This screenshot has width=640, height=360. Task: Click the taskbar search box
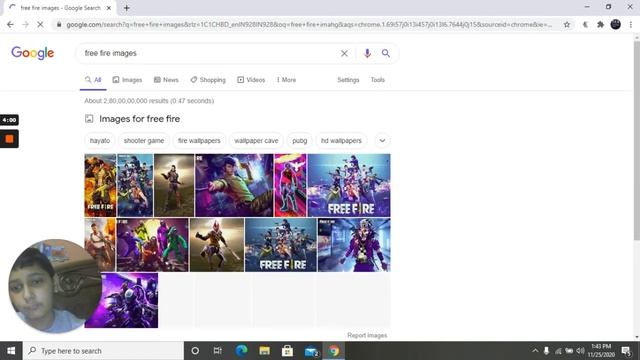pyautogui.click(x=103, y=351)
